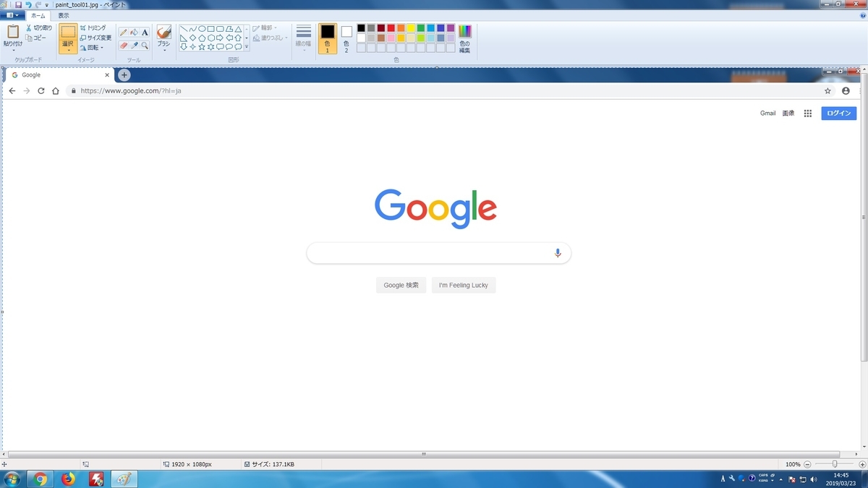Activate the 選択 selection rectangle tool

pyautogui.click(x=68, y=32)
